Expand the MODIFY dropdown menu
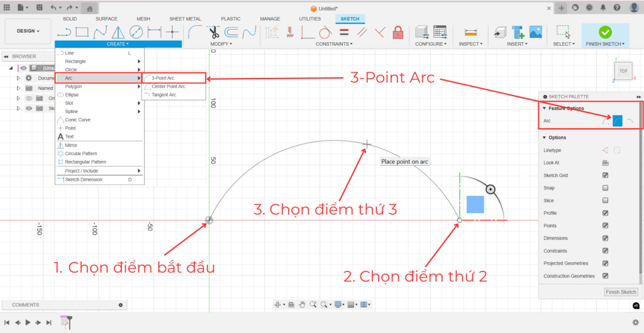The image size is (644, 333). coord(221,44)
